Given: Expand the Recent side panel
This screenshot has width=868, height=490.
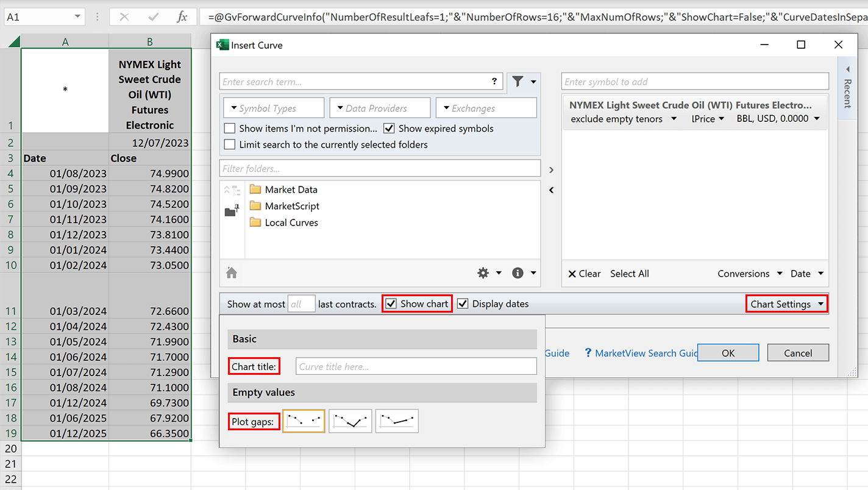Looking at the screenshot, I should 847,88.
